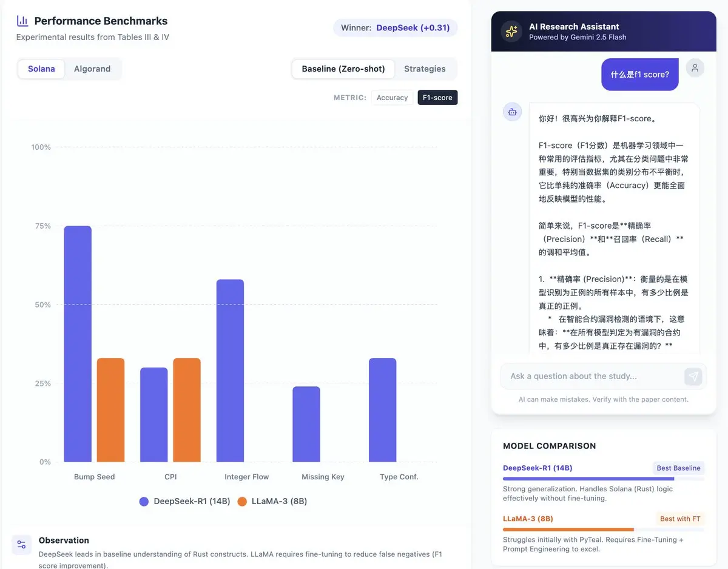Click the DeepSeek CPI bar
The height and width of the screenshot is (569, 728).
click(154, 415)
